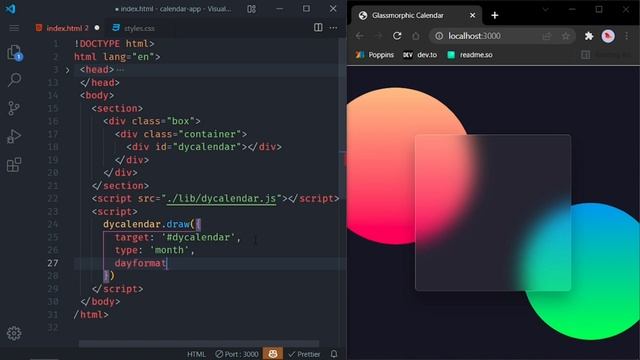Image resolution: width=640 pixels, height=360 pixels.
Task: Open the browser profile avatar
Action: pos(608,36)
